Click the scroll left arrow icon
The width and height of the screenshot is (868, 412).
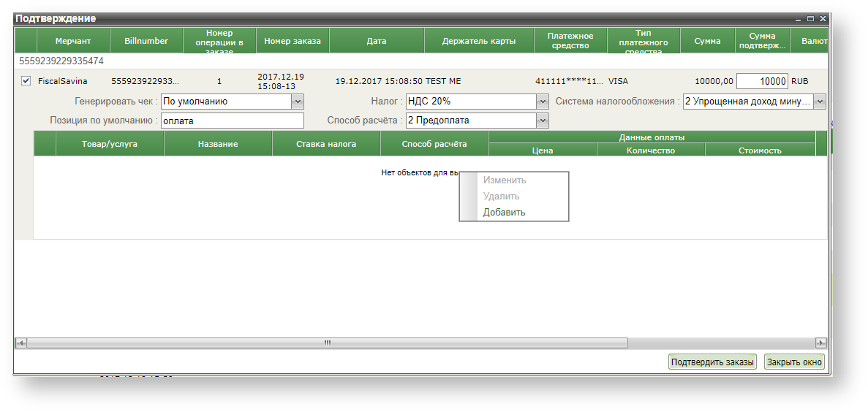point(21,343)
